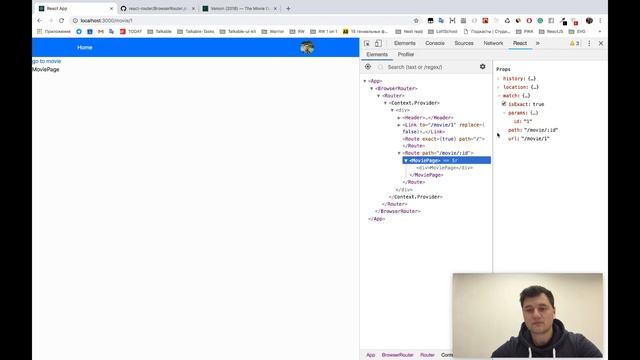
Task: Click the 'go to movie' link
Action: point(47,61)
